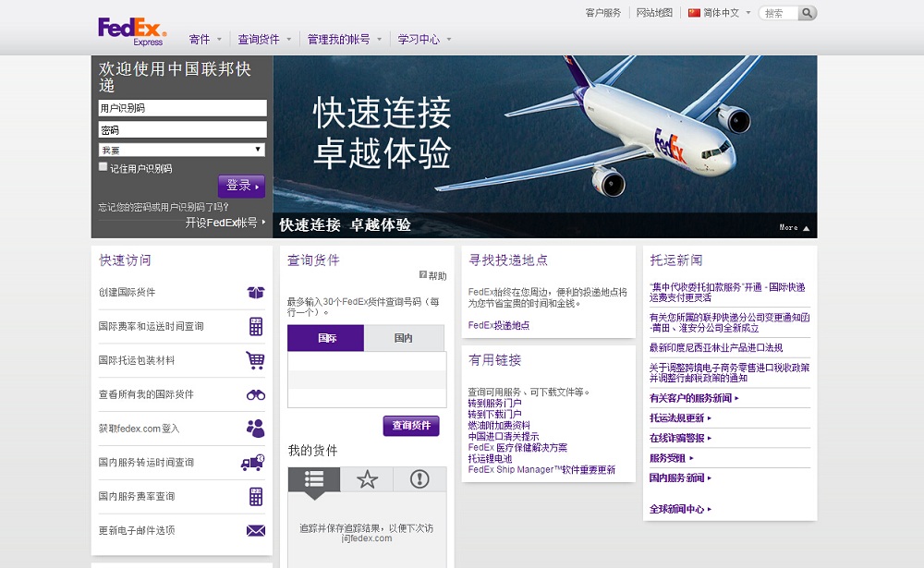Open FedEx Ship Manager软件重要更新 link
This screenshot has width=924, height=568.
coord(541,469)
